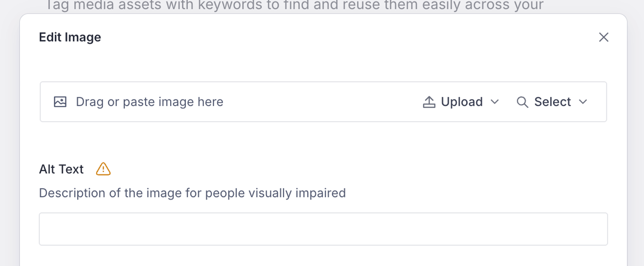This screenshot has width=644, height=266.
Task: Click the 'Drag or paste image here' area
Action: click(x=149, y=102)
